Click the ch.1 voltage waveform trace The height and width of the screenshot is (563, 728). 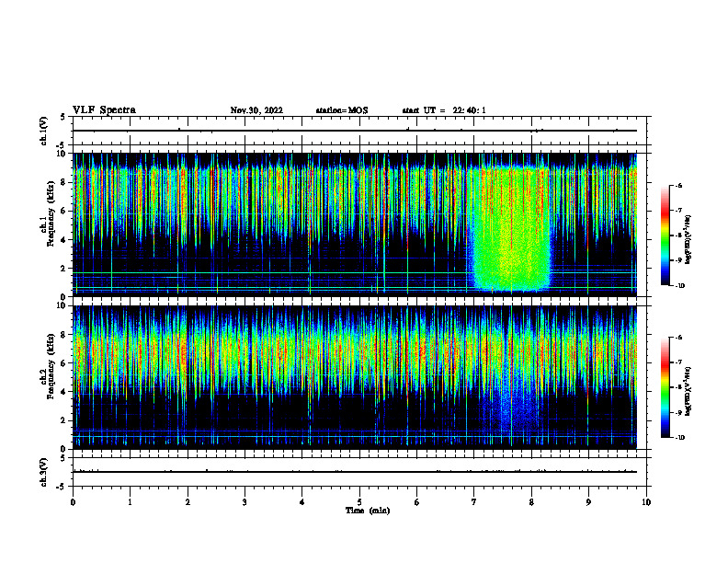click(x=355, y=131)
